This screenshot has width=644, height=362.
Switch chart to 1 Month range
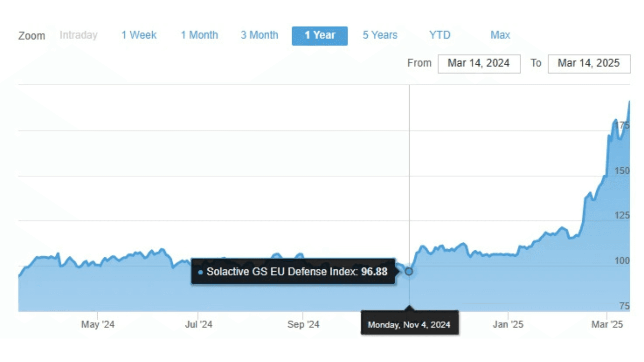point(199,35)
